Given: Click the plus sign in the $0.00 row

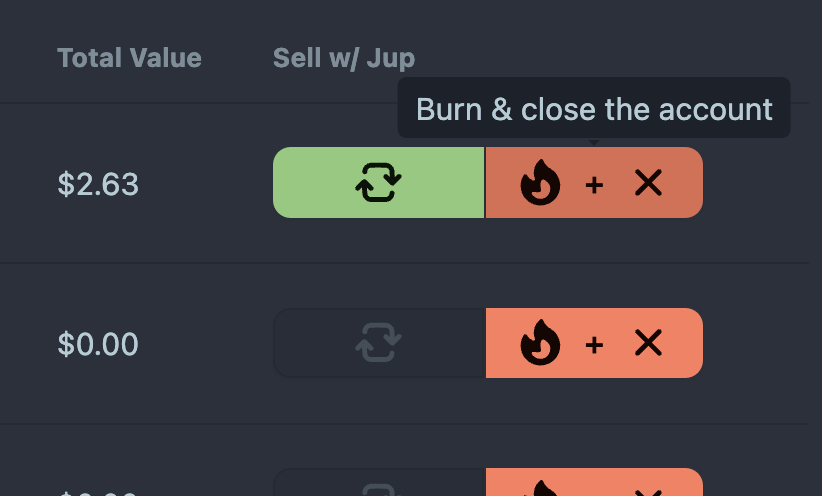Looking at the screenshot, I should 594,345.
